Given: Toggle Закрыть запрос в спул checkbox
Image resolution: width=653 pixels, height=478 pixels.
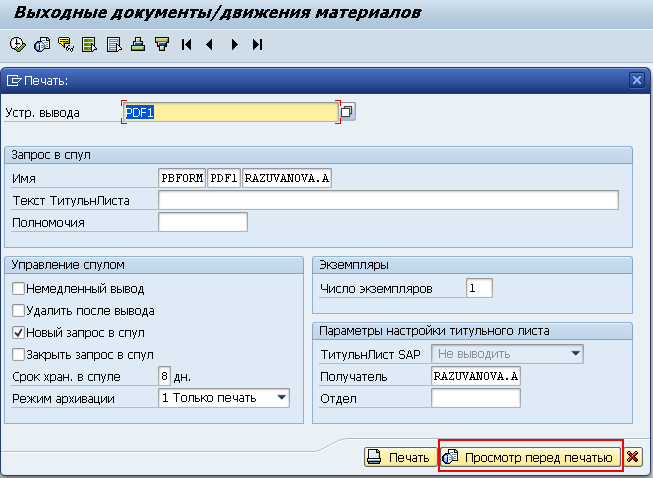Looking at the screenshot, I should tap(18, 354).
